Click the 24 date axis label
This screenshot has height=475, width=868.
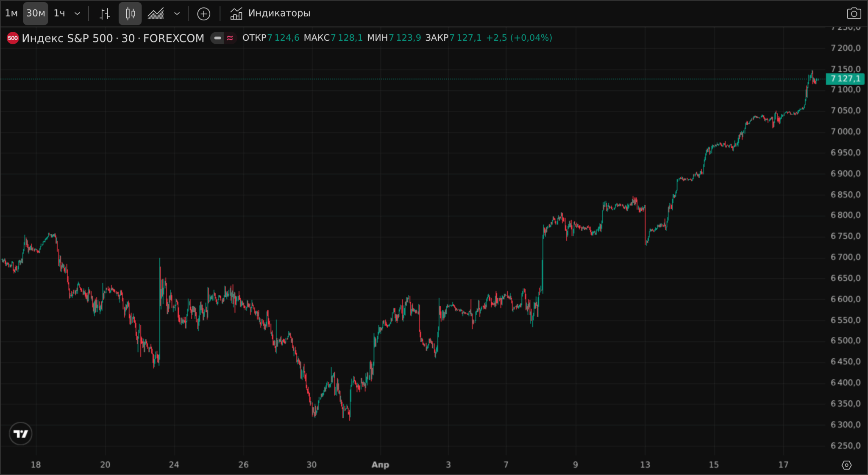point(174,465)
